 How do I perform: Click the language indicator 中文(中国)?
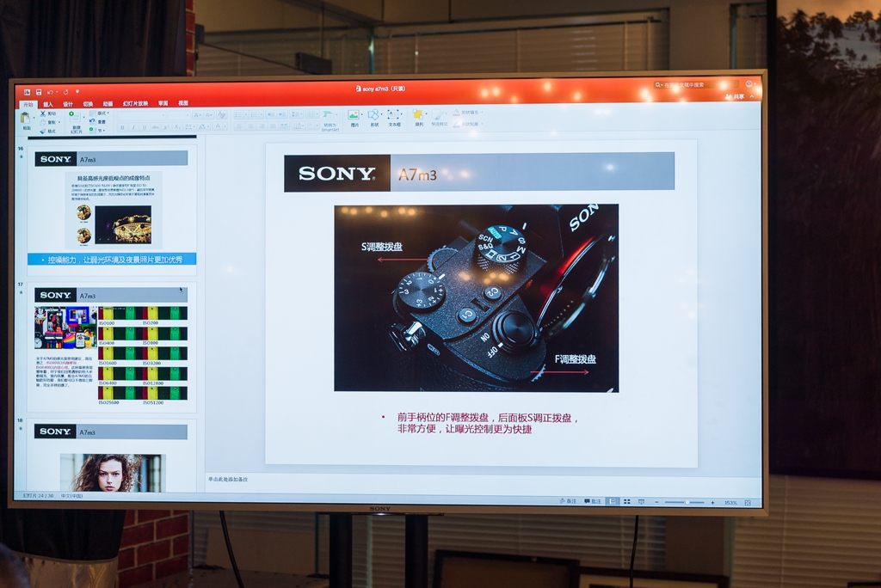pyautogui.click(x=72, y=496)
